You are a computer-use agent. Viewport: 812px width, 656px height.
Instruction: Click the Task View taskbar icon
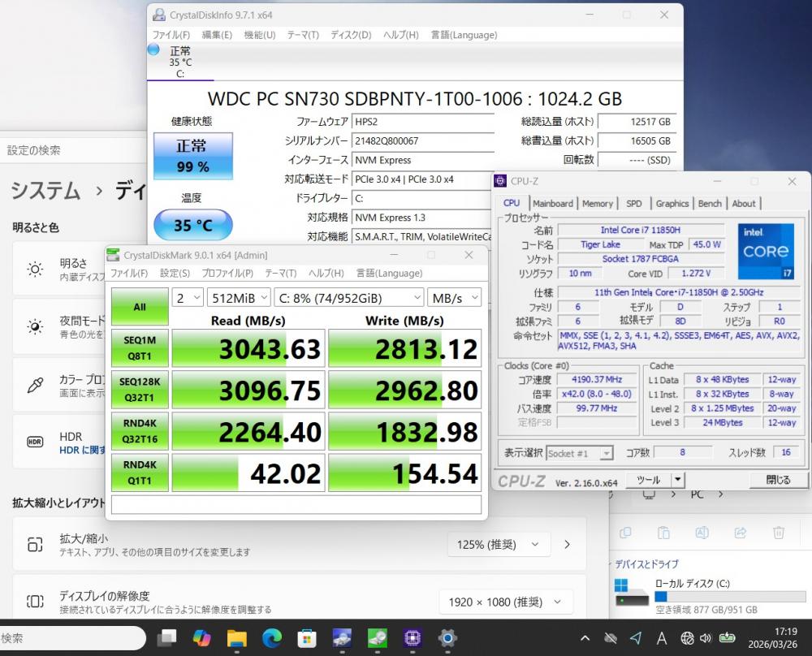click(x=166, y=637)
